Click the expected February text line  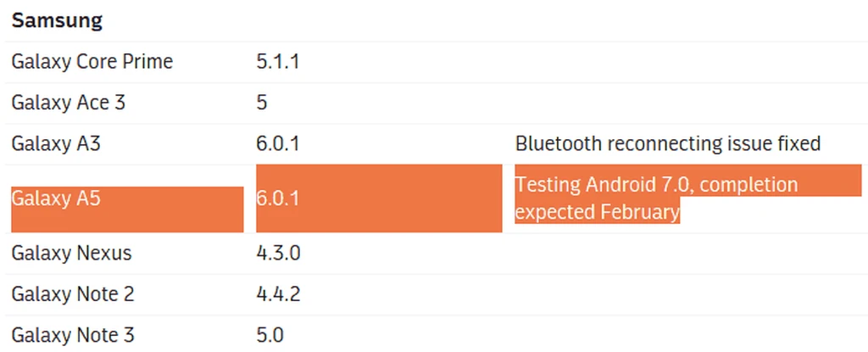(x=598, y=212)
